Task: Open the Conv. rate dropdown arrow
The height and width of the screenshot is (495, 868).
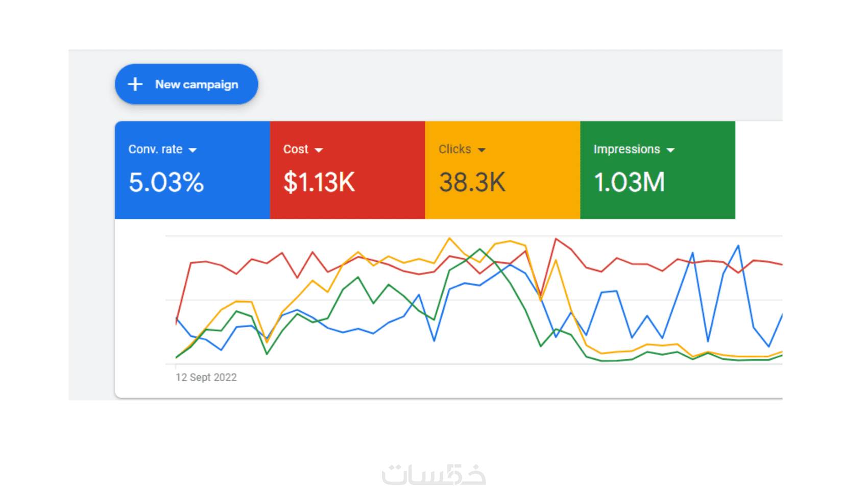Action: [x=192, y=150]
